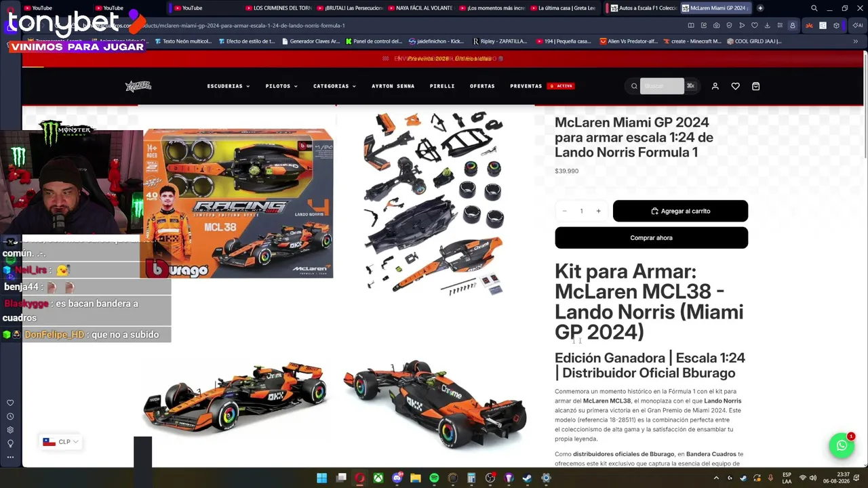Open the shopping cart icon in the store header
Screen dimensions: 868x488
coord(755,86)
